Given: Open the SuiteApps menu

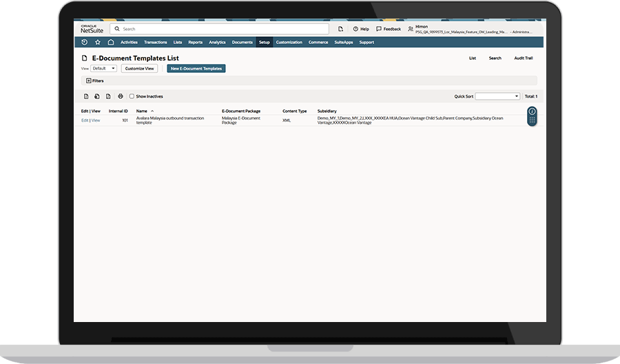Looking at the screenshot, I should [344, 42].
